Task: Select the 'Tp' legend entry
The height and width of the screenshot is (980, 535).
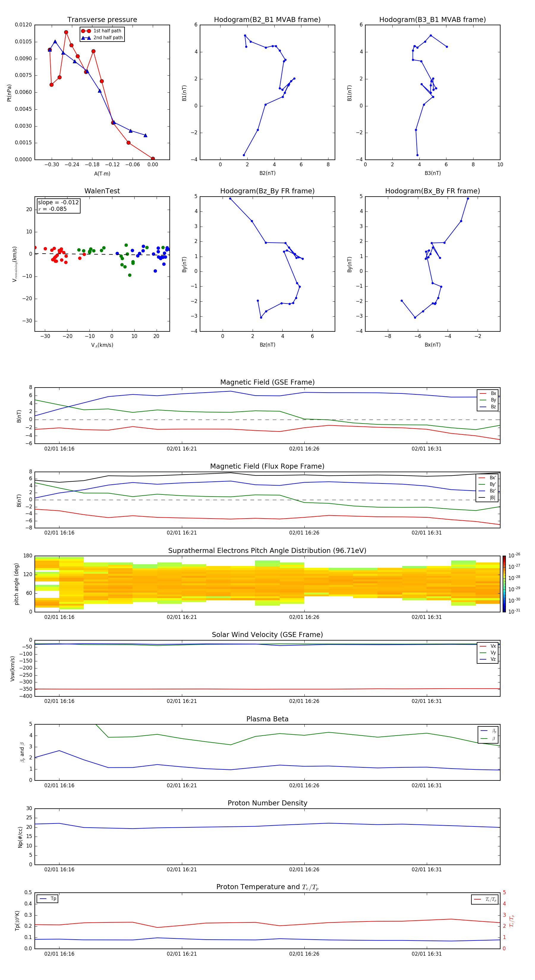Action: [x=47, y=899]
